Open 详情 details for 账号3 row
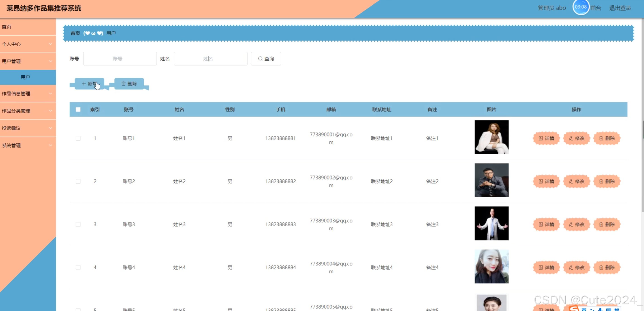644x311 pixels. pos(546,224)
